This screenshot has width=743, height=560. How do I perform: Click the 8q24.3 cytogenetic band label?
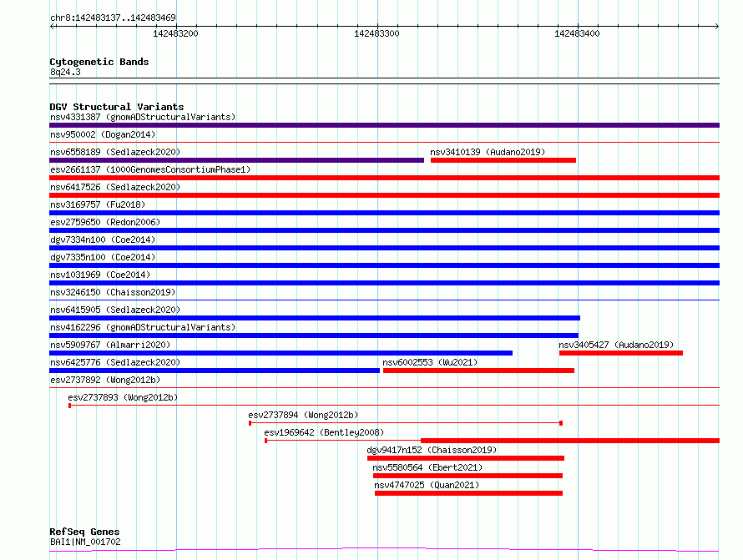[65, 72]
